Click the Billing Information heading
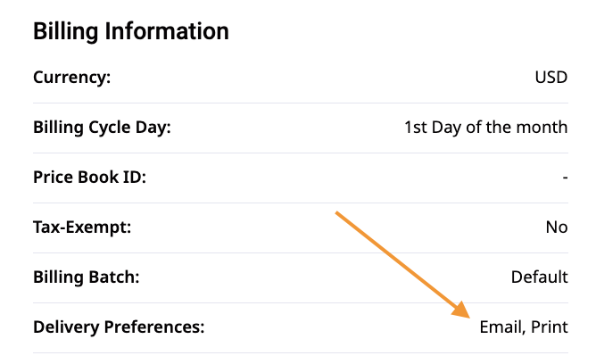Image resolution: width=596 pixels, height=364 pixels. point(131,31)
